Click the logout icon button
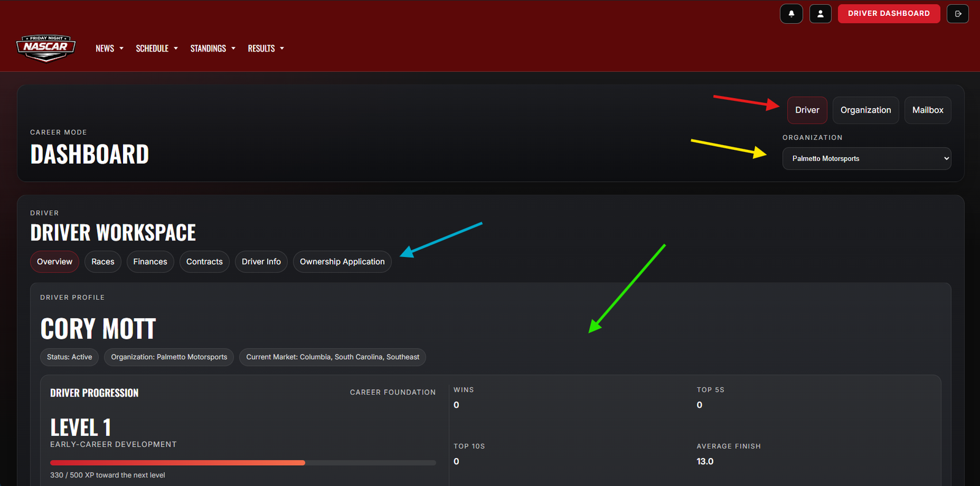The width and height of the screenshot is (980, 486). 958,13
